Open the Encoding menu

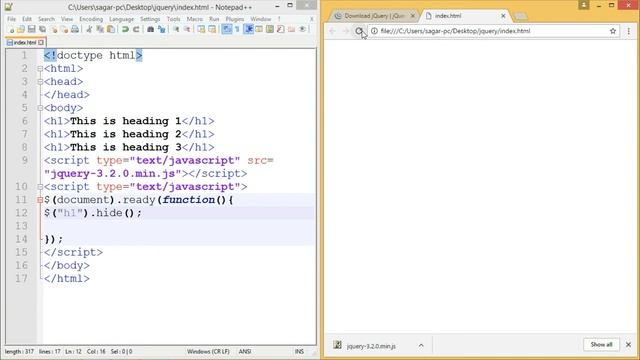pyautogui.click(x=91, y=19)
